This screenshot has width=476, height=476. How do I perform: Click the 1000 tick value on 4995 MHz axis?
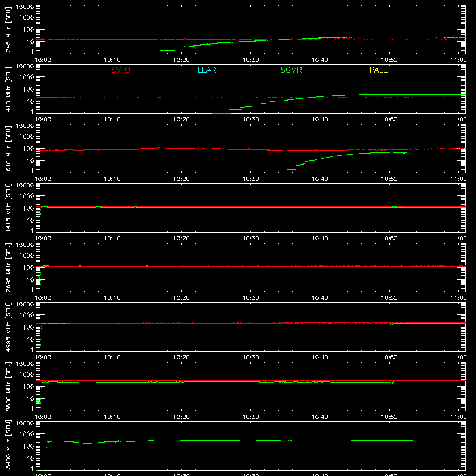point(27,315)
